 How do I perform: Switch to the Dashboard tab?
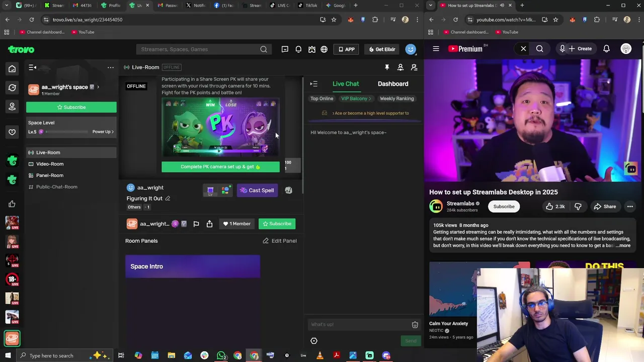pyautogui.click(x=393, y=84)
